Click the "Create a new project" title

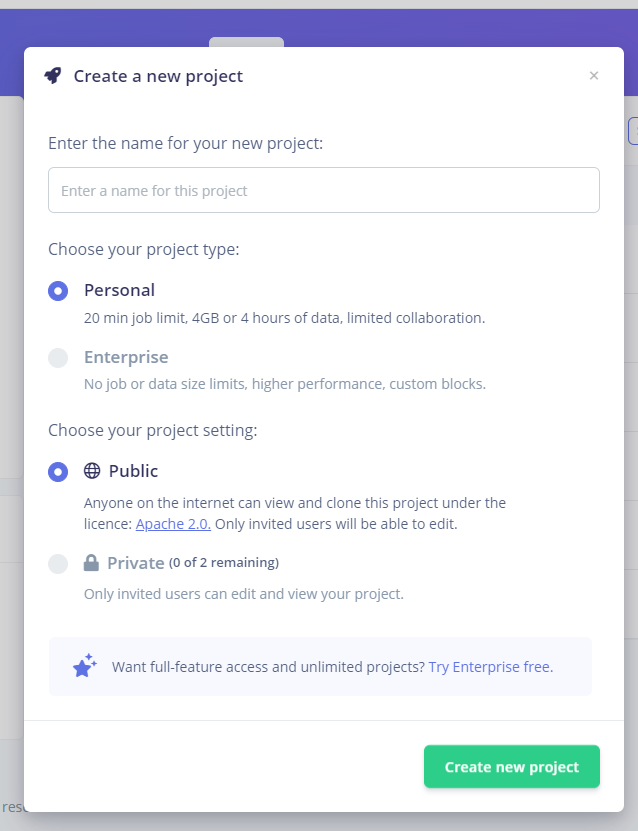pyautogui.click(x=158, y=76)
